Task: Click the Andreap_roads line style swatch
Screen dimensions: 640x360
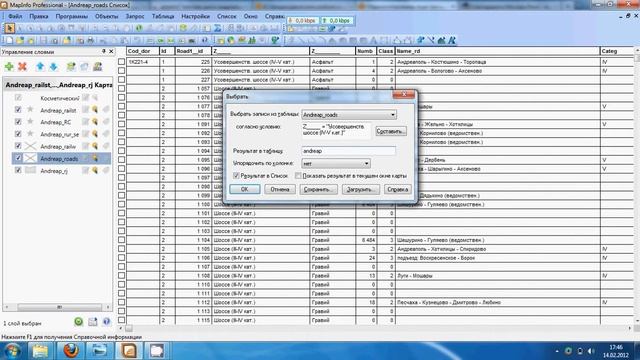Action: (30, 158)
